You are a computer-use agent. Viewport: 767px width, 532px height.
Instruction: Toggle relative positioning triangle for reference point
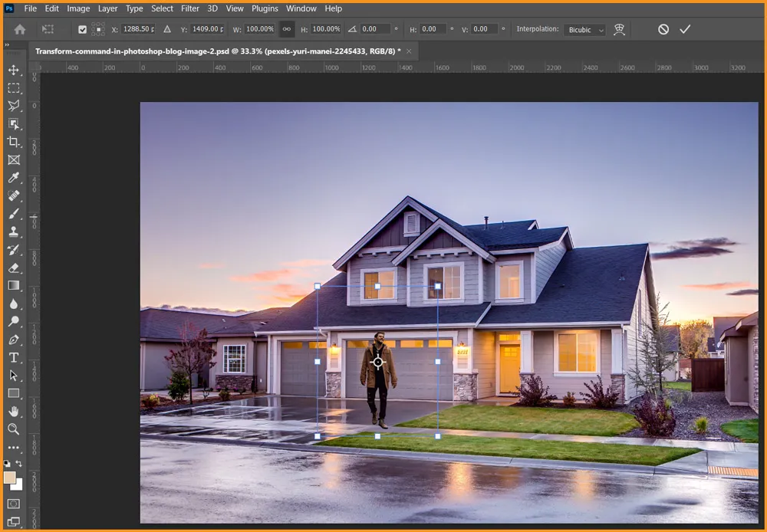coord(167,29)
